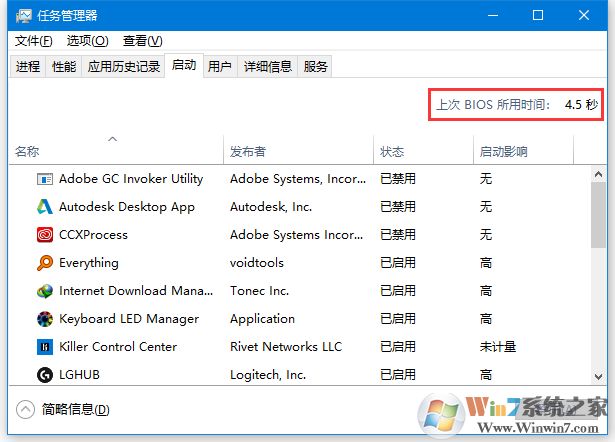
Task: Select the CCXProcess row name
Action: click(x=93, y=235)
